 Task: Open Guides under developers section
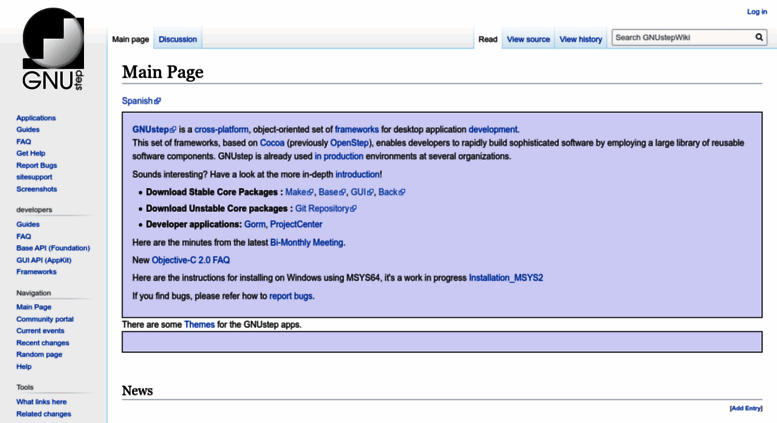[x=28, y=224]
